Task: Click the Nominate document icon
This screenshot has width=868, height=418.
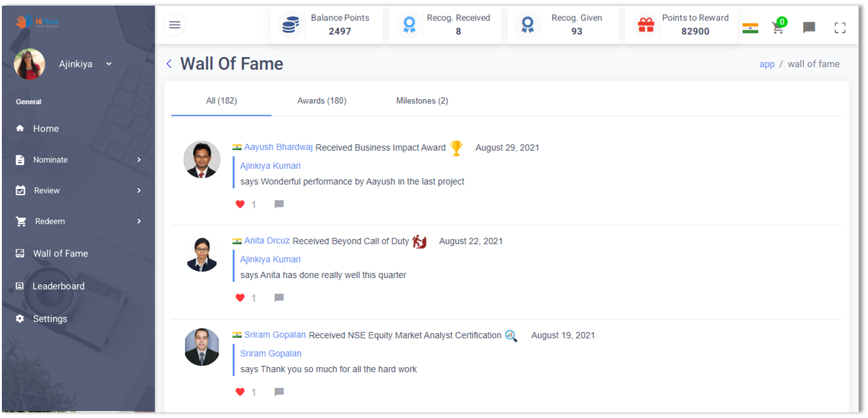Action: coord(20,159)
